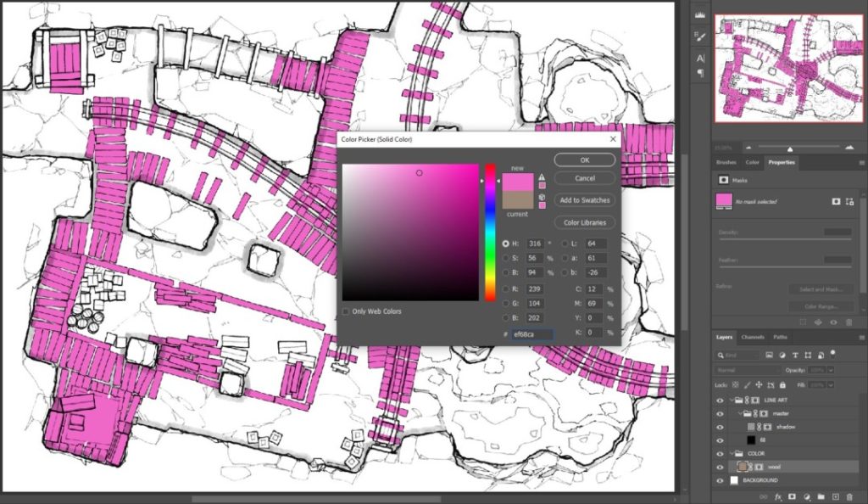Hide the BACKGROUND layer
Screen dimensions: 868x504
(x=721, y=480)
